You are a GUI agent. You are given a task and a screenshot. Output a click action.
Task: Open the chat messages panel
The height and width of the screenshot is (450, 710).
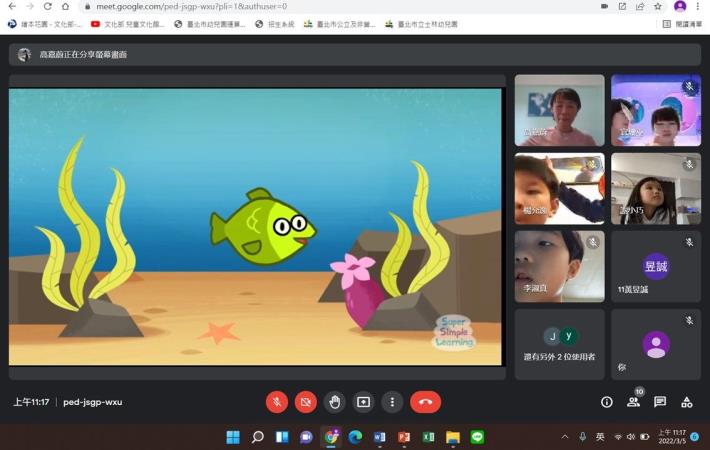pyautogui.click(x=660, y=402)
